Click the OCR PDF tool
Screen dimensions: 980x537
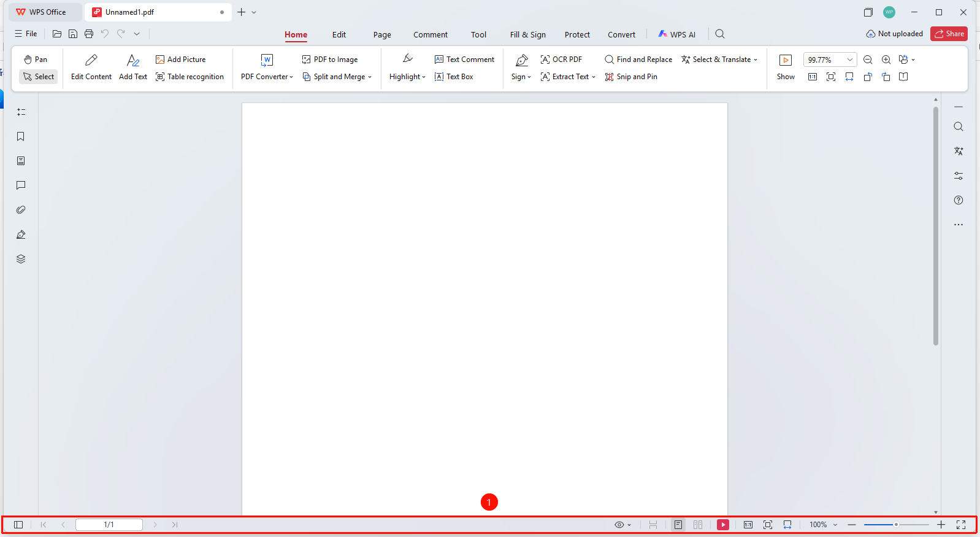(x=561, y=60)
